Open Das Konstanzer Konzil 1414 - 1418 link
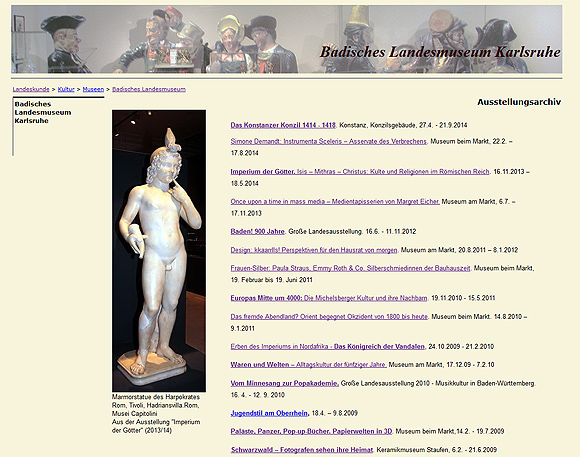 click(283, 125)
